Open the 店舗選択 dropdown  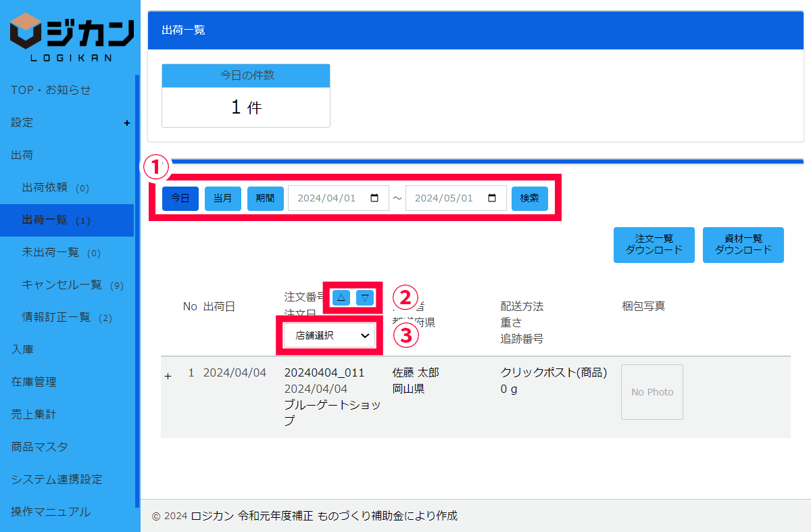(x=329, y=335)
